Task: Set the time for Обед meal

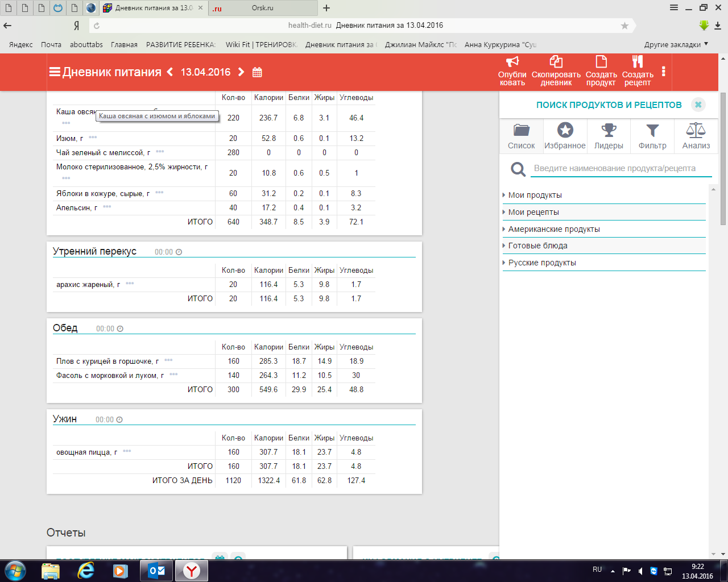Action: click(109, 329)
